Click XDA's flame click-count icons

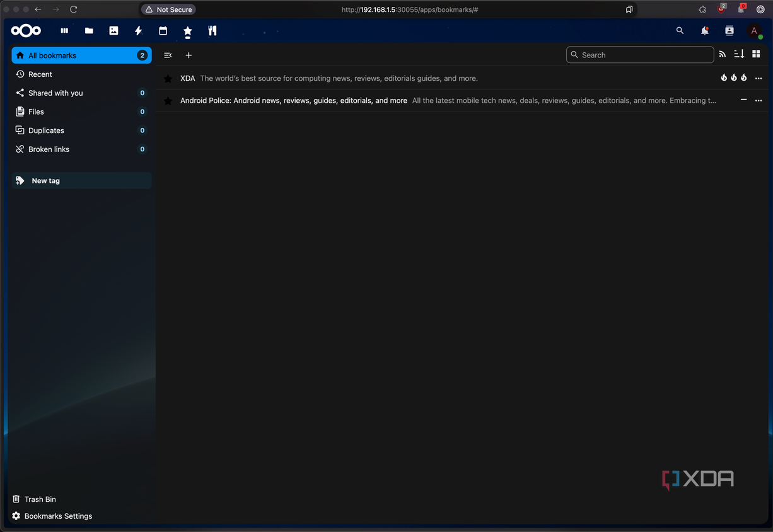[734, 78]
